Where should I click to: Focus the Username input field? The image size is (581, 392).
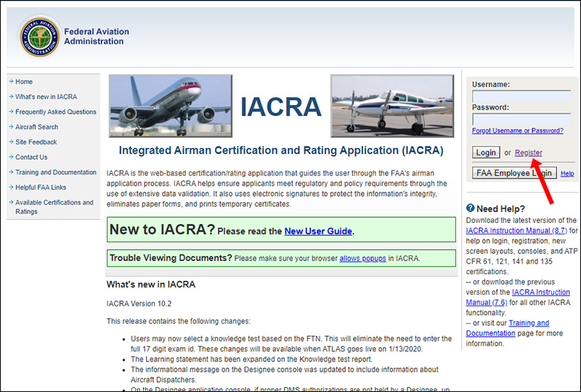pos(521,97)
